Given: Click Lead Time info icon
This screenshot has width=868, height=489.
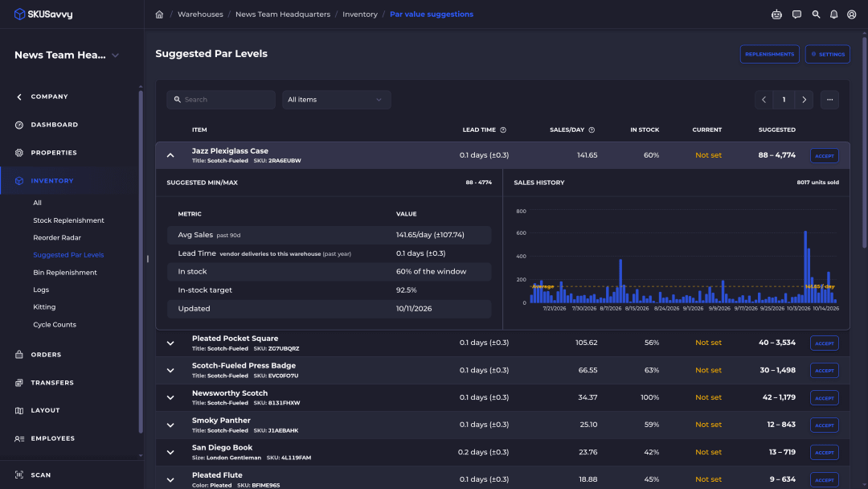Looking at the screenshot, I should (x=503, y=130).
